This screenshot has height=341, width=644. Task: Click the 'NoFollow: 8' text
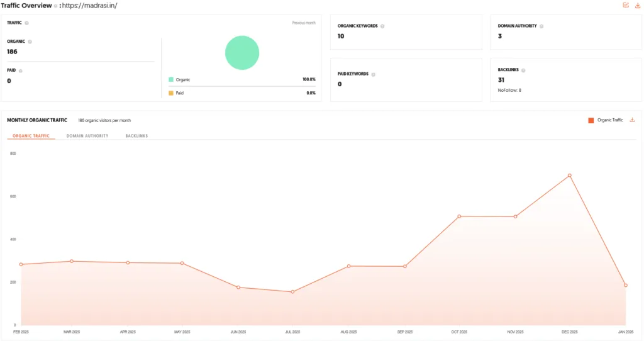pyautogui.click(x=509, y=91)
